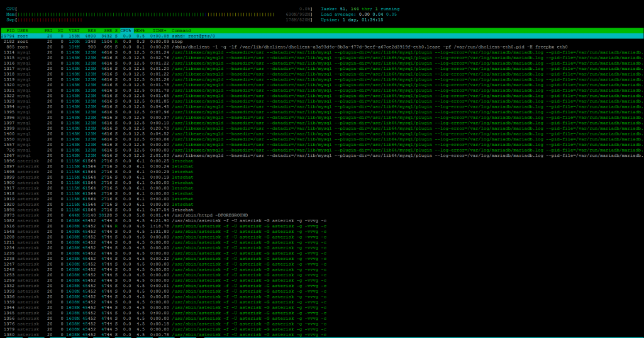Select asterisk thread row PID 1253
This screenshot has width=644, height=338.
pos(322,275)
